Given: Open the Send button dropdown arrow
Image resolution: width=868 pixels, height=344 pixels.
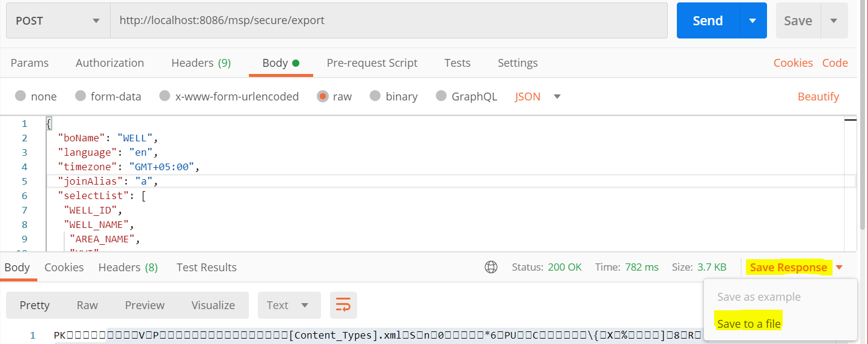Looking at the screenshot, I should [753, 20].
